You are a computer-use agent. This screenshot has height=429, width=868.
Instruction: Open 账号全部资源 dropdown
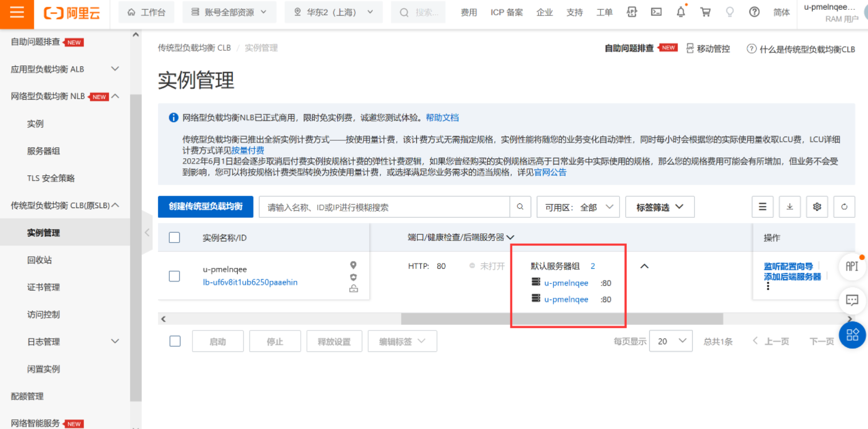pos(229,12)
